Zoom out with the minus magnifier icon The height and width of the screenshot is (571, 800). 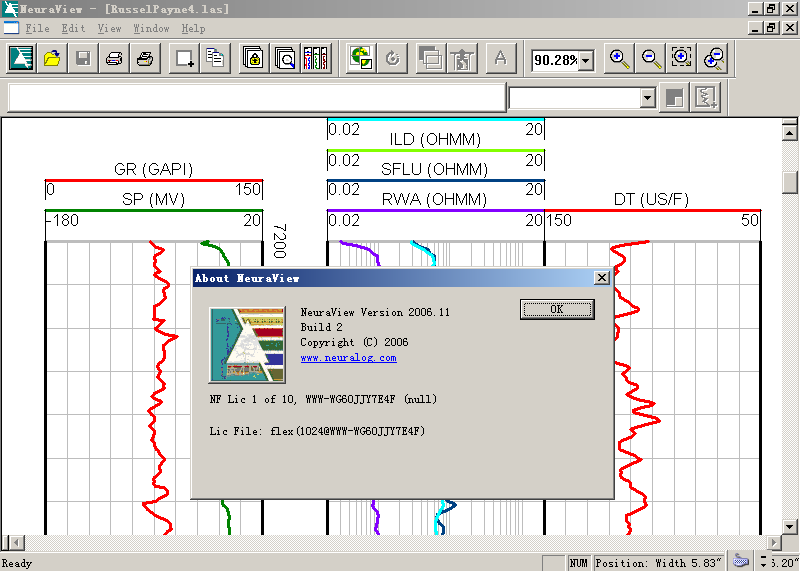(x=651, y=58)
